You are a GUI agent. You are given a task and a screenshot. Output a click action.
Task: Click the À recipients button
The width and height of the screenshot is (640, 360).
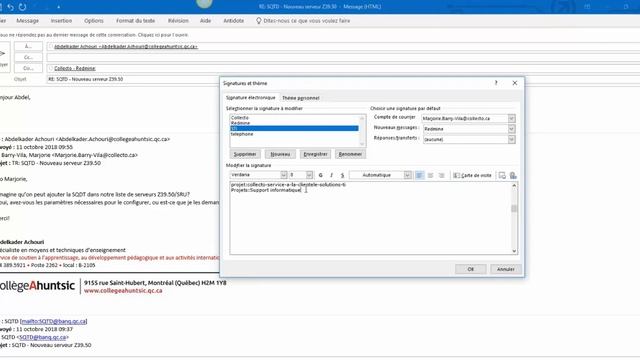pyautogui.click(x=28, y=47)
